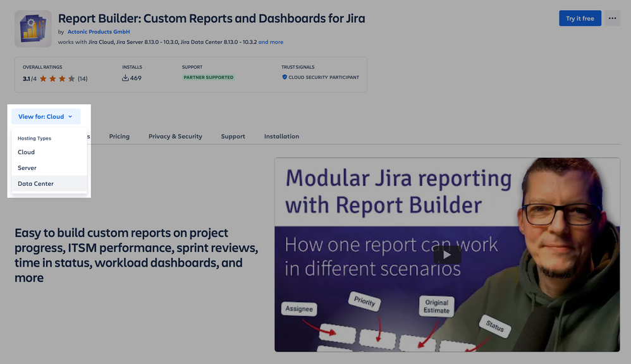Expand the View for: Cloud dropdown
The image size is (631, 364).
point(46,117)
